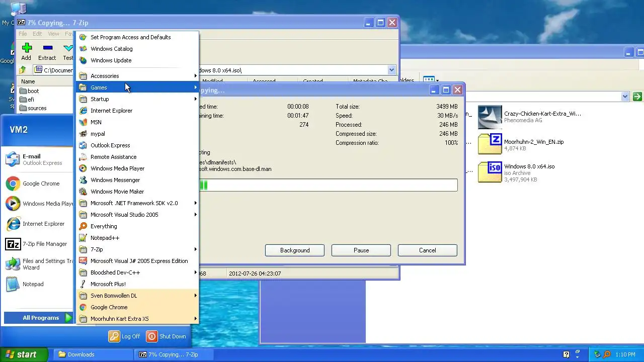This screenshot has width=644, height=362.
Task: Open Notepad from Start menu
Action: click(38, 284)
